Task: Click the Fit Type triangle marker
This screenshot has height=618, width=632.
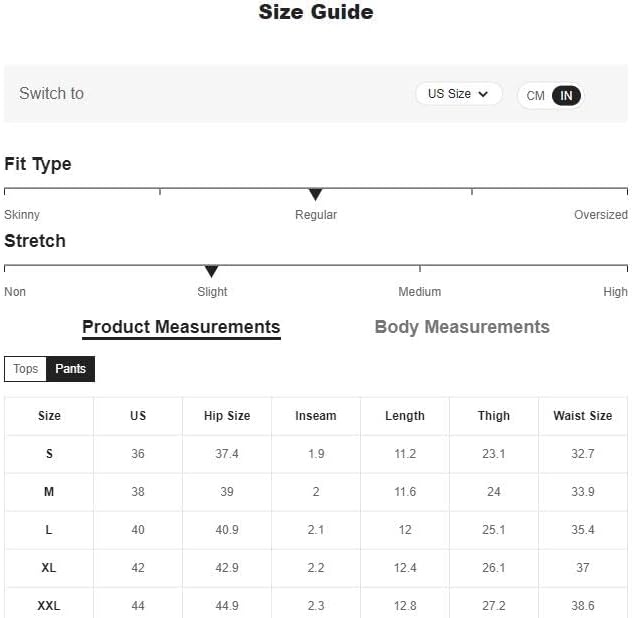Action: coord(316,194)
